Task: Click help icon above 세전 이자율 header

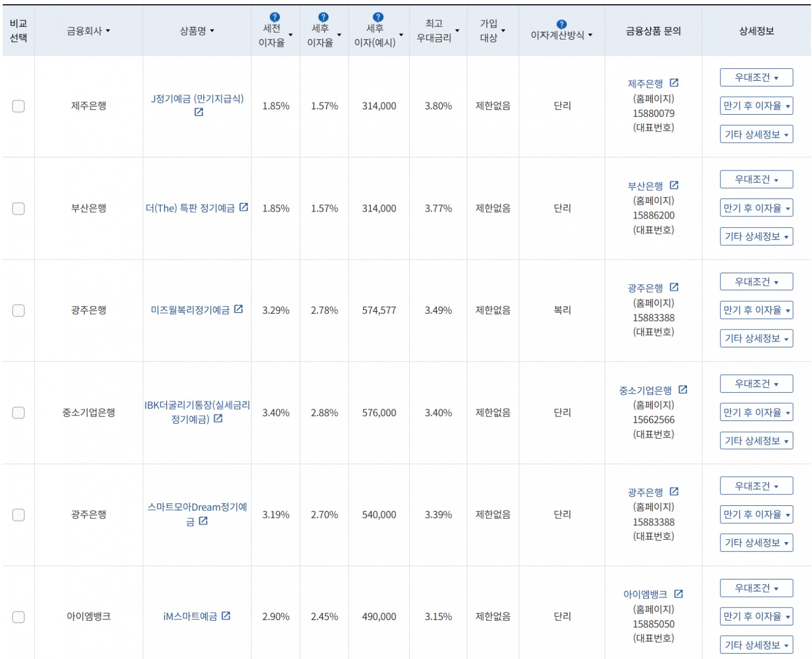Action: [x=275, y=17]
